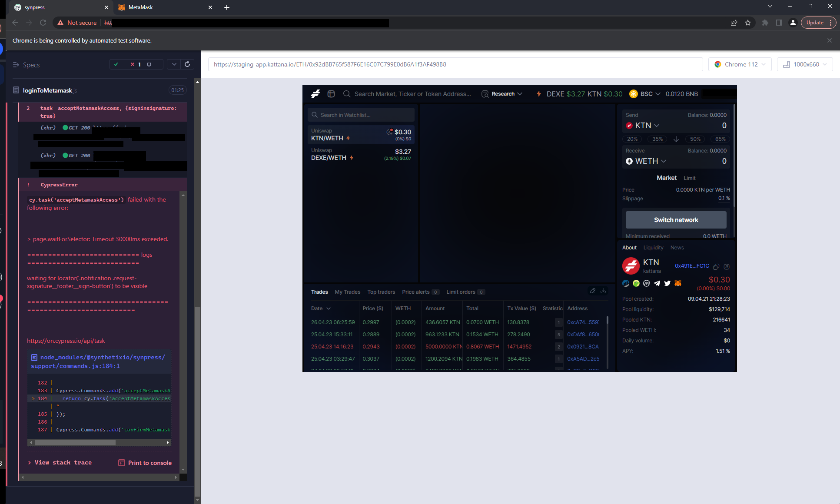The image size is (840, 504).
Task: Click the Research magnifier-document icon
Action: click(485, 94)
